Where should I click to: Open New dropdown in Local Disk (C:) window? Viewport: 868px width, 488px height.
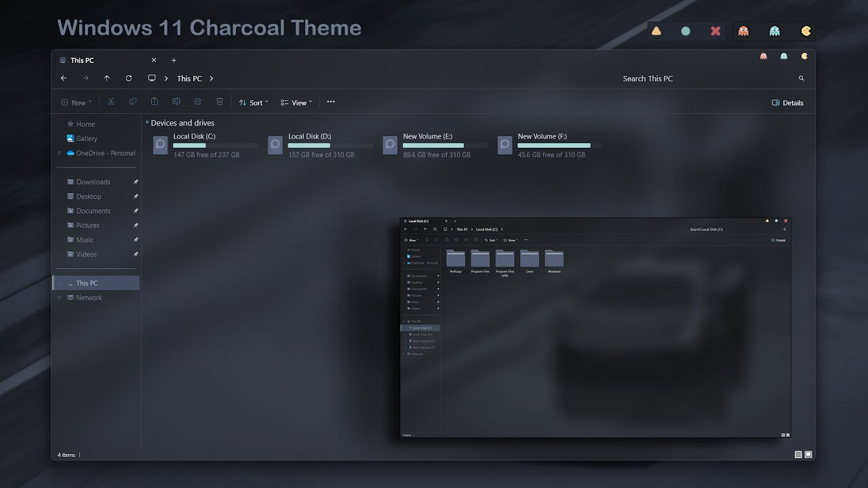[x=411, y=240]
